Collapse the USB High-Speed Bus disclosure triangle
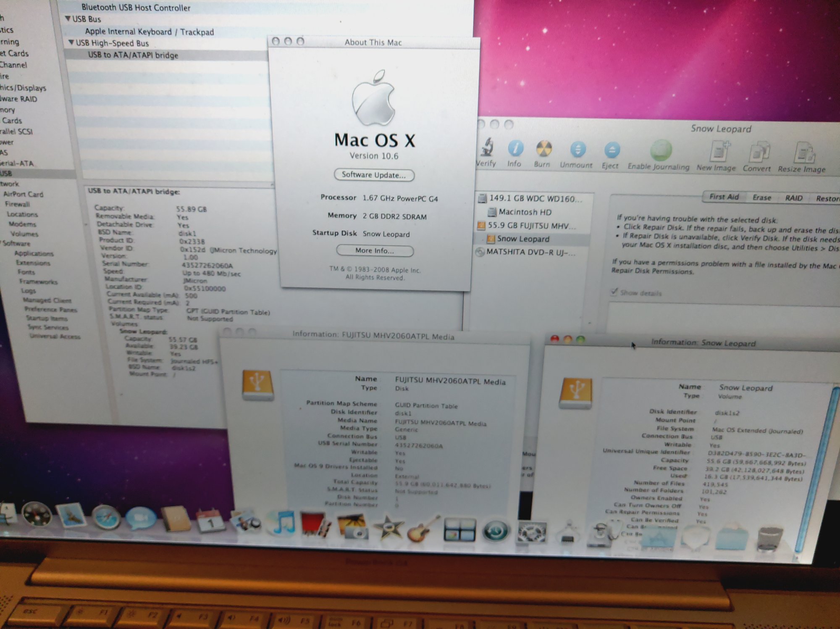 (71, 43)
